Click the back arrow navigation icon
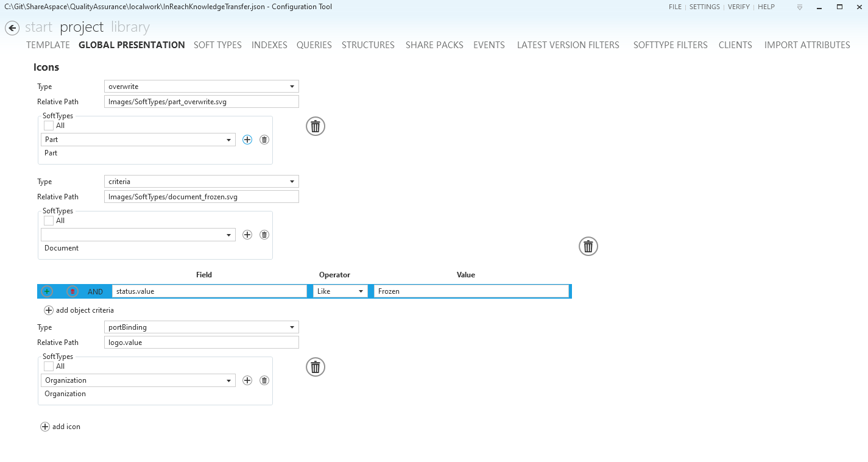This screenshot has height=462, width=868. pos(12,28)
